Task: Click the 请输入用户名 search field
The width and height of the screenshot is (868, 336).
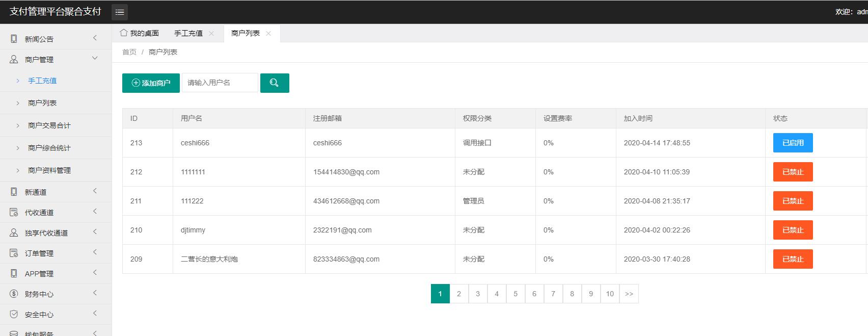Action: 220,83
